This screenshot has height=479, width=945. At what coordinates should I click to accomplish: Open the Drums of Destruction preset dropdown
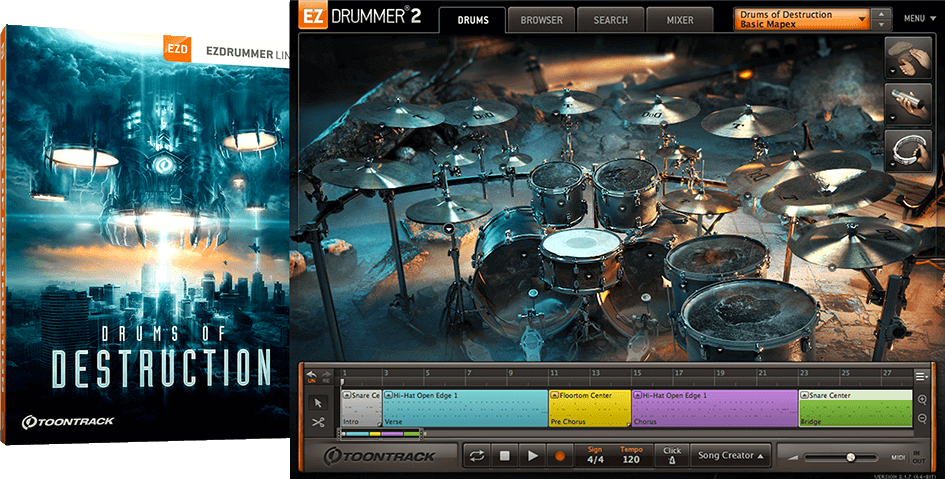point(802,19)
